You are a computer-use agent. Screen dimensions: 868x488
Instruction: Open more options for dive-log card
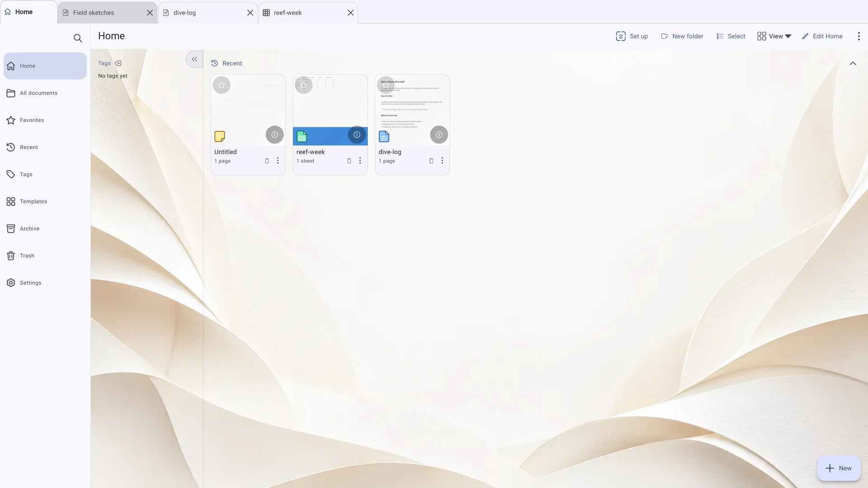coord(442,161)
